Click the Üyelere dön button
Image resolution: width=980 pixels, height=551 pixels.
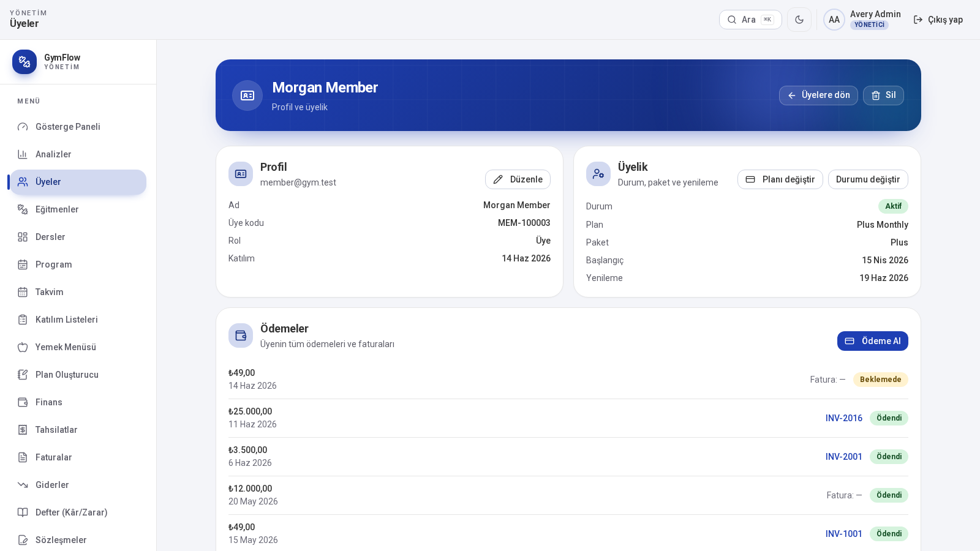818,96
